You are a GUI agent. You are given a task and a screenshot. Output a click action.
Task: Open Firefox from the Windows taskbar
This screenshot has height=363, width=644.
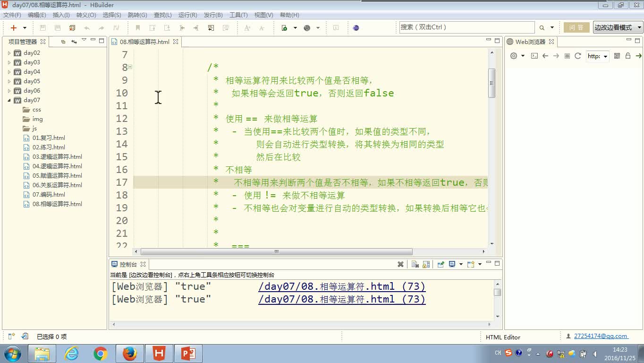[130, 354]
